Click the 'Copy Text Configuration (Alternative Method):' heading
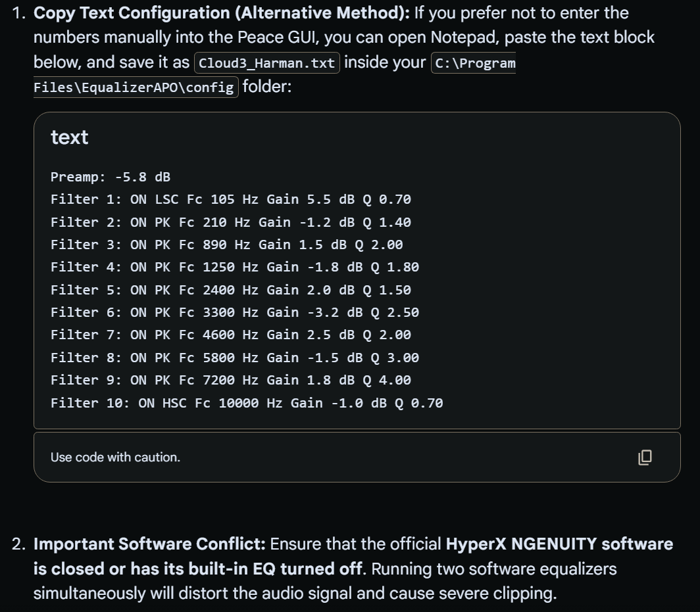 click(x=222, y=13)
